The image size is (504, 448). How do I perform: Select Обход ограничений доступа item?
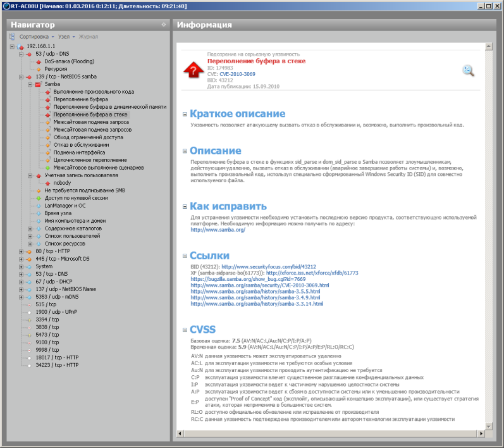[88, 138]
